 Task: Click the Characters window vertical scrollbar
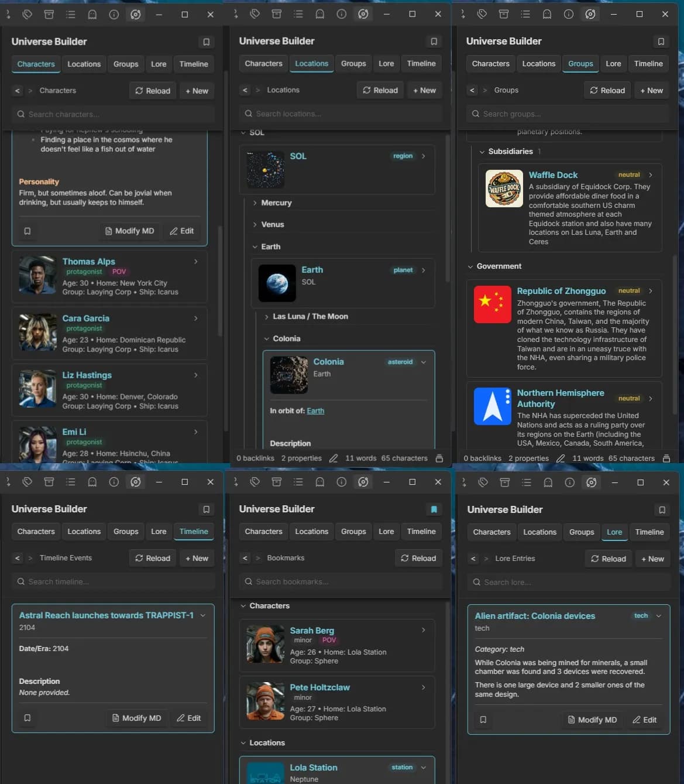coord(220,281)
